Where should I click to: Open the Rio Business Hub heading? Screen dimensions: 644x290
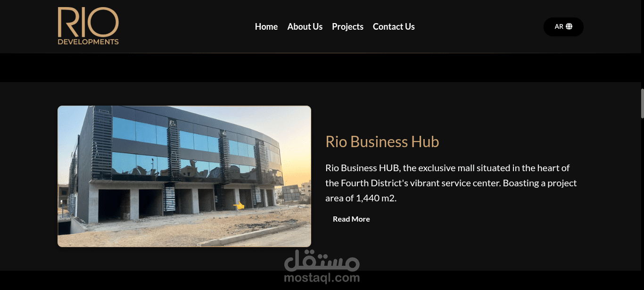coord(382,141)
